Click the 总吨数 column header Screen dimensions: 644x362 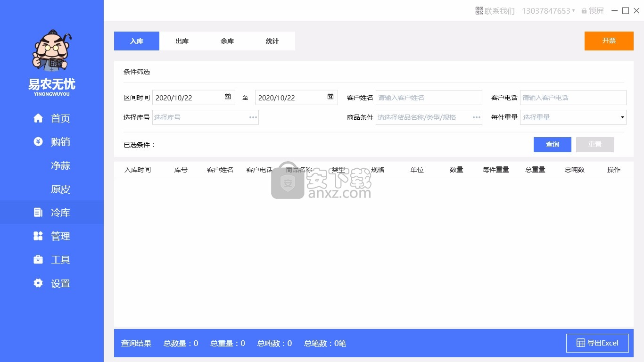click(575, 170)
